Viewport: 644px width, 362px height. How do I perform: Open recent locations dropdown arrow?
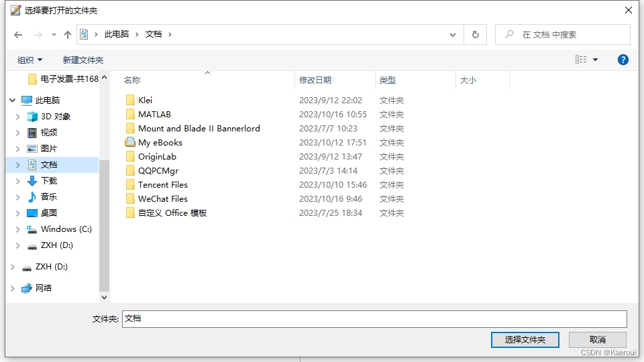point(54,35)
